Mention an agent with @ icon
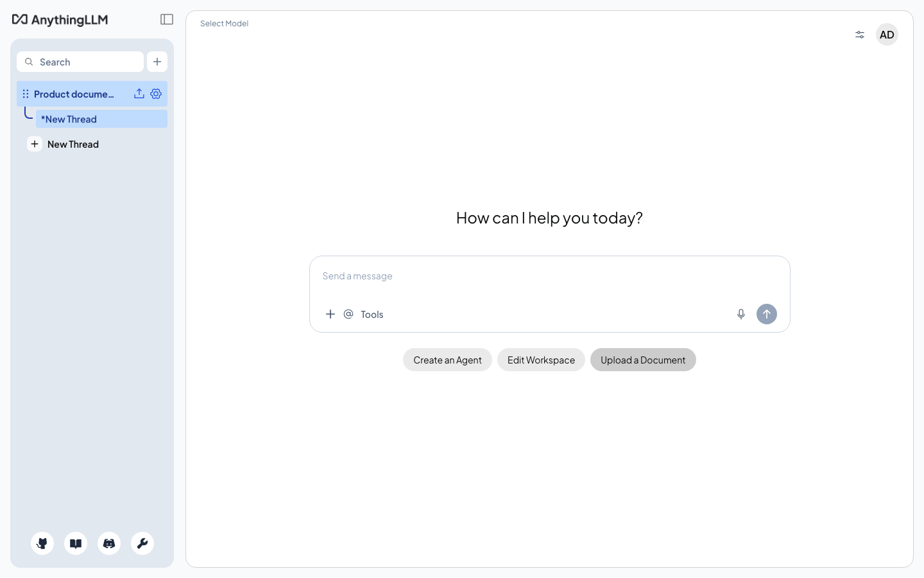Image resolution: width=924 pixels, height=578 pixels. pos(348,314)
